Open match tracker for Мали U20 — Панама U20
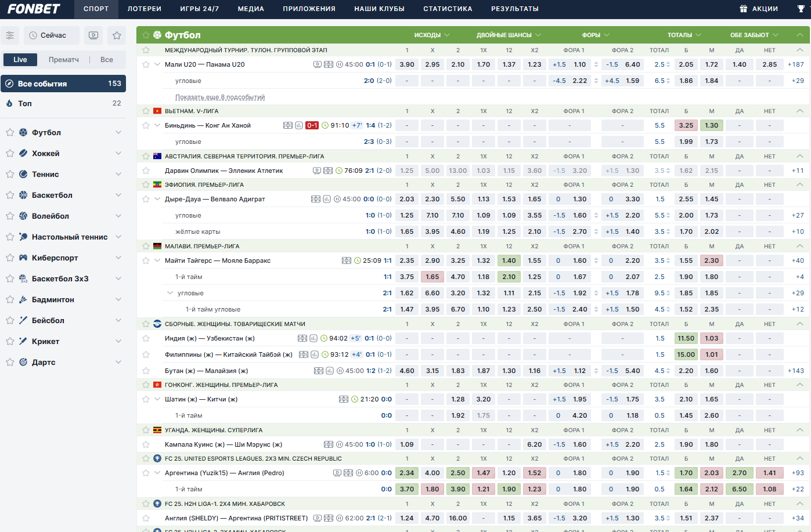 pos(329,64)
